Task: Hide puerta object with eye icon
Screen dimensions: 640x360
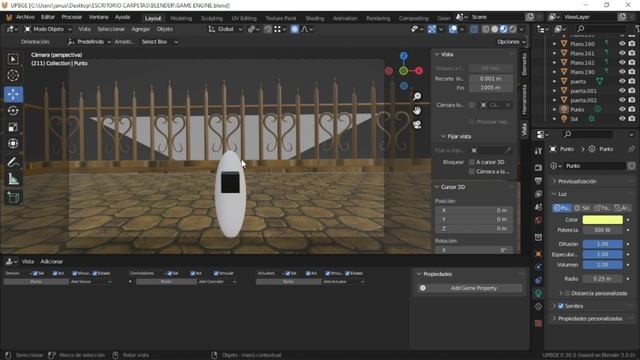Action: [x=622, y=81]
